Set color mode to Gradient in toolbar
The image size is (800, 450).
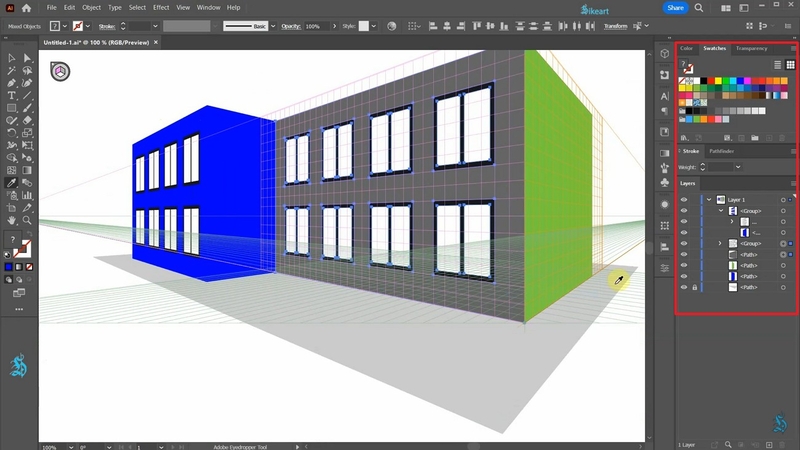[x=19, y=267]
